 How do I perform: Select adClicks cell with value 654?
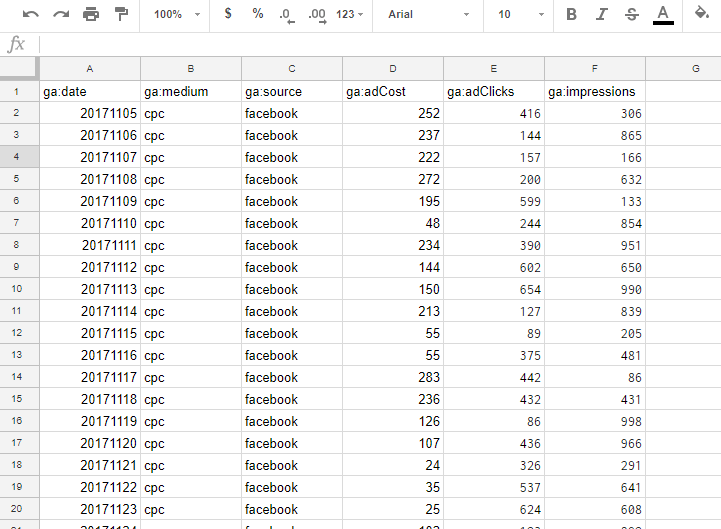pyautogui.click(x=494, y=289)
